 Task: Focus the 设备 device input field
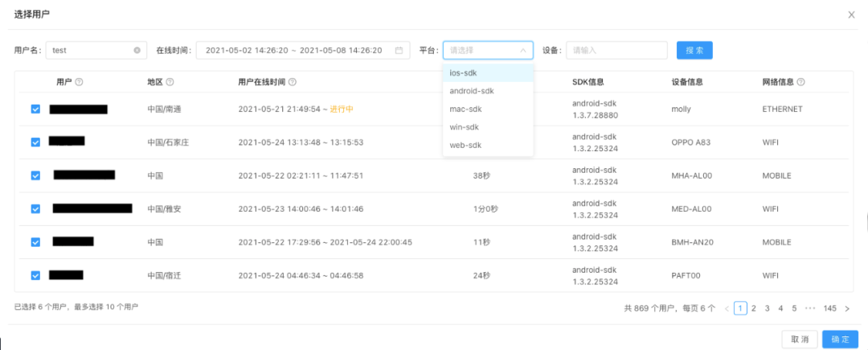click(x=616, y=51)
